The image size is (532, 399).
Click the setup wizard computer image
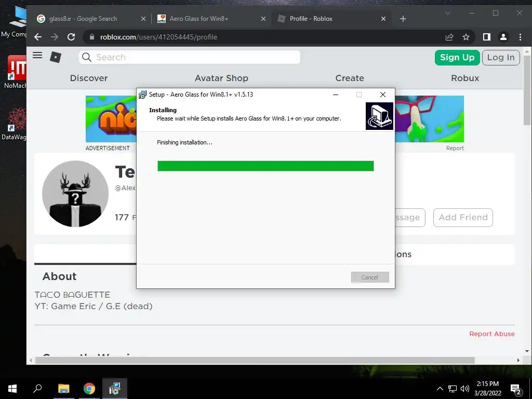pos(379,116)
